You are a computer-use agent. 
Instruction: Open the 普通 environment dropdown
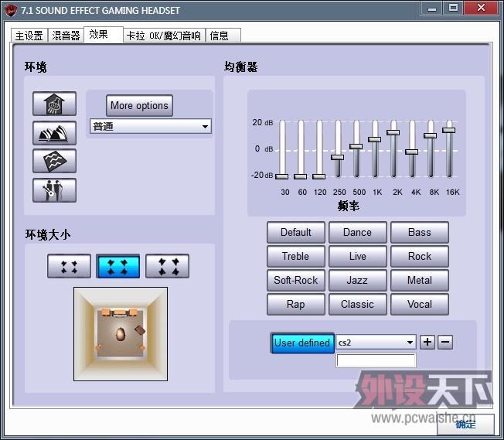point(150,126)
